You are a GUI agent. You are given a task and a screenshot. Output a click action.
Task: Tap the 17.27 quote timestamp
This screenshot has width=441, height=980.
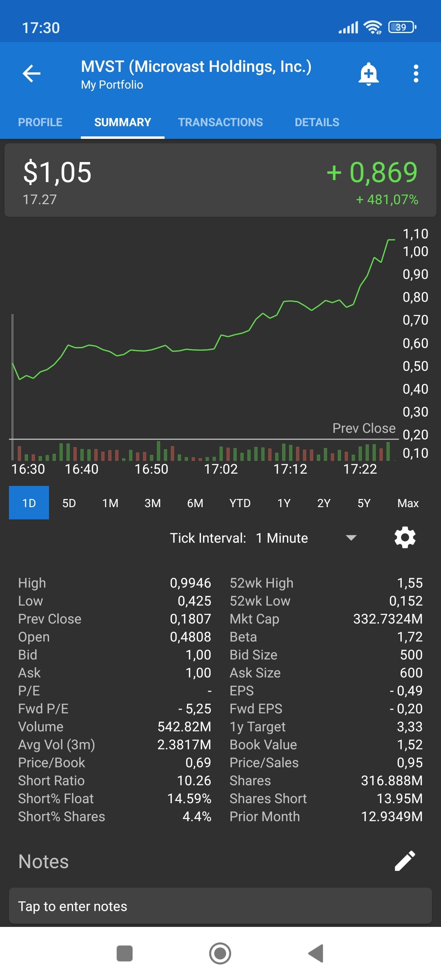[x=40, y=200]
